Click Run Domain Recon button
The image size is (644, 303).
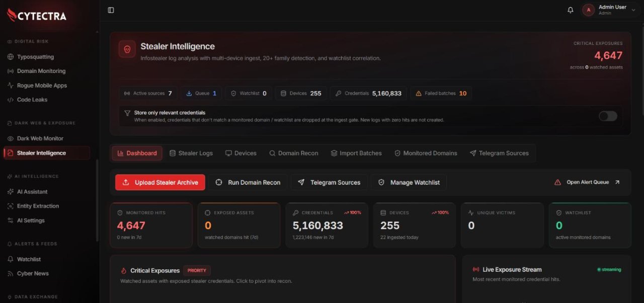pyautogui.click(x=248, y=182)
